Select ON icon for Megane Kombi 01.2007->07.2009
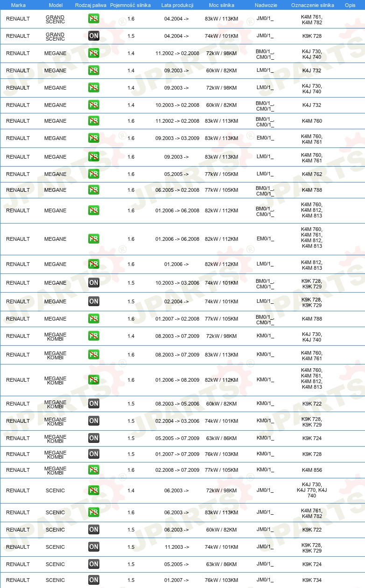The width and height of the screenshot is (365, 588). coord(93,454)
